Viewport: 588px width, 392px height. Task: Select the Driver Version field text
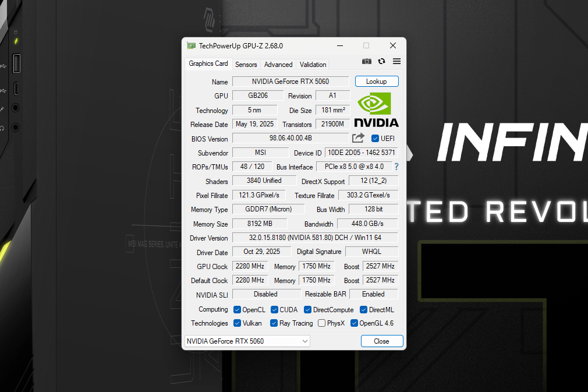click(x=314, y=237)
